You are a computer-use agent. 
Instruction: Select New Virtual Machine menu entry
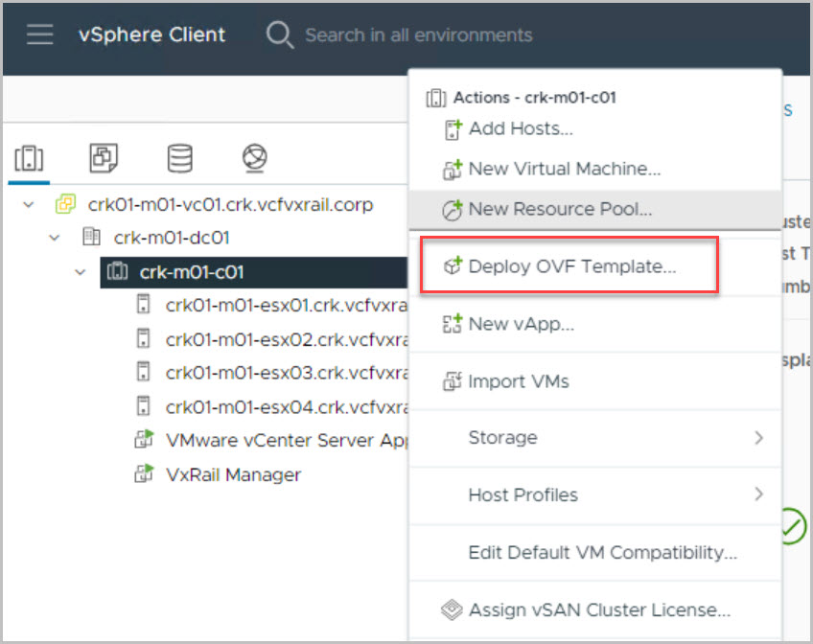click(564, 169)
